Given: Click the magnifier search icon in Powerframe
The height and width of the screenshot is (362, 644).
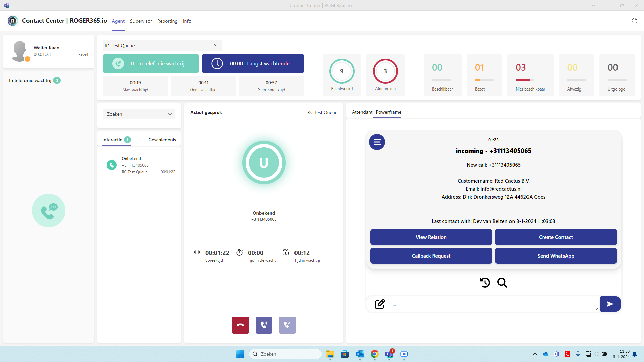Looking at the screenshot, I should (x=502, y=283).
